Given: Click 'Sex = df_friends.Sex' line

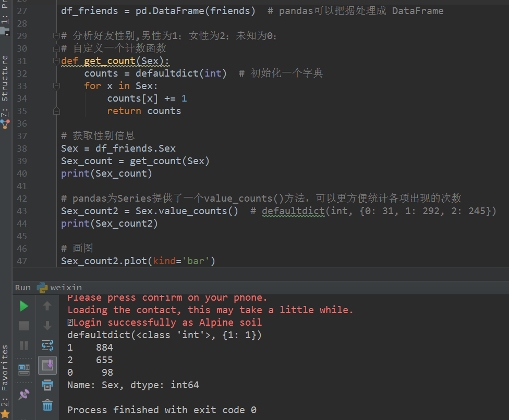Looking at the screenshot, I should 118,149.
